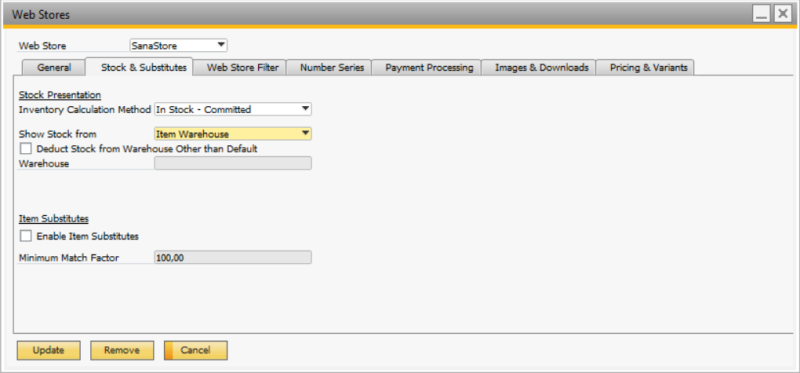This screenshot has width=800, height=373.
Task: Click the Stock Presentation heading
Action: pos(60,95)
